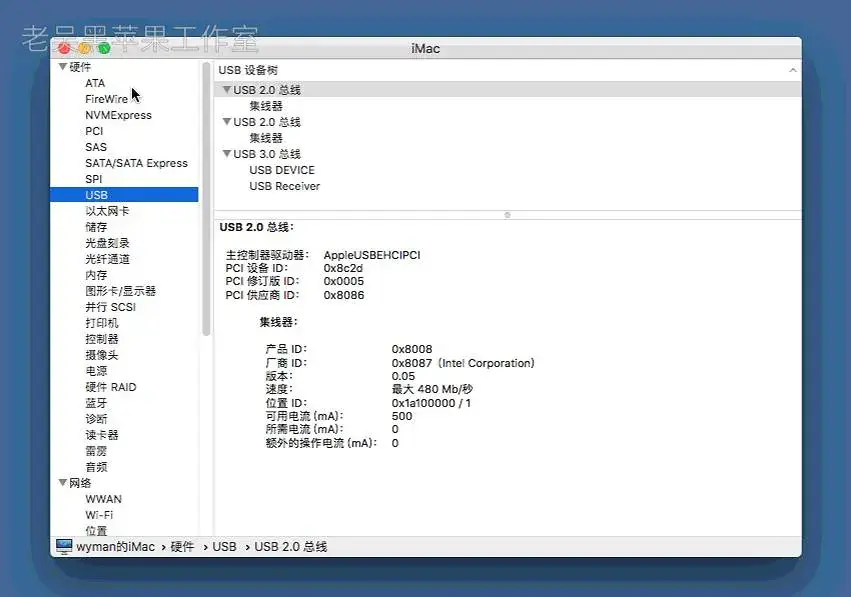Click speed value 最大 480 Mb/秒
This screenshot has height=597, width=851.
coord(432,389)
